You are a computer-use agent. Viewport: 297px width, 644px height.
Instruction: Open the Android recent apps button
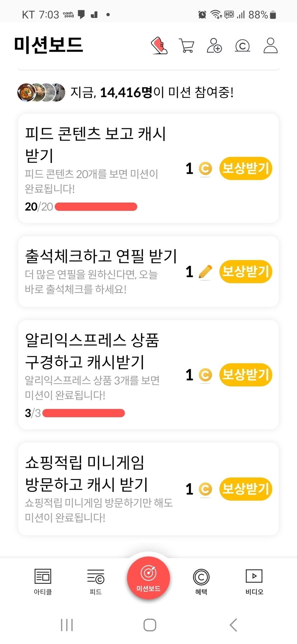point(67,625)
